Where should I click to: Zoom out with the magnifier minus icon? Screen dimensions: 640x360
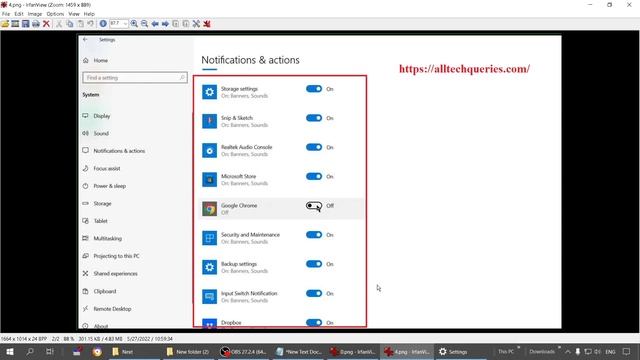click(144, 24)
